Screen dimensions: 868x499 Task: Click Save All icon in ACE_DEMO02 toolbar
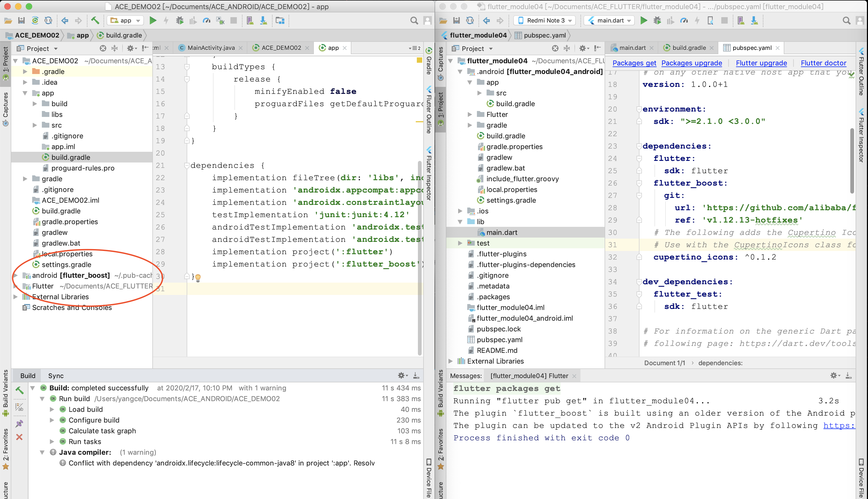click(x=21, y=21)
